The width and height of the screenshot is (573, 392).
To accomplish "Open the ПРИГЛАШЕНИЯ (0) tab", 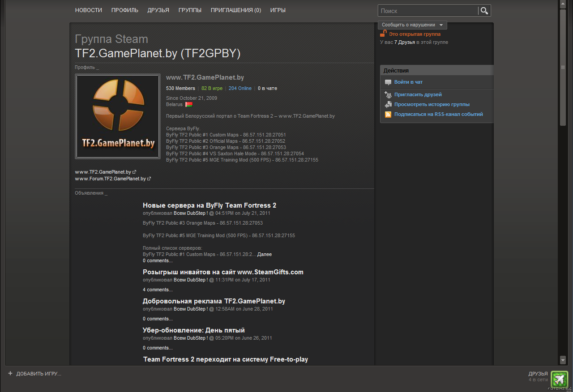I will 236,10.
